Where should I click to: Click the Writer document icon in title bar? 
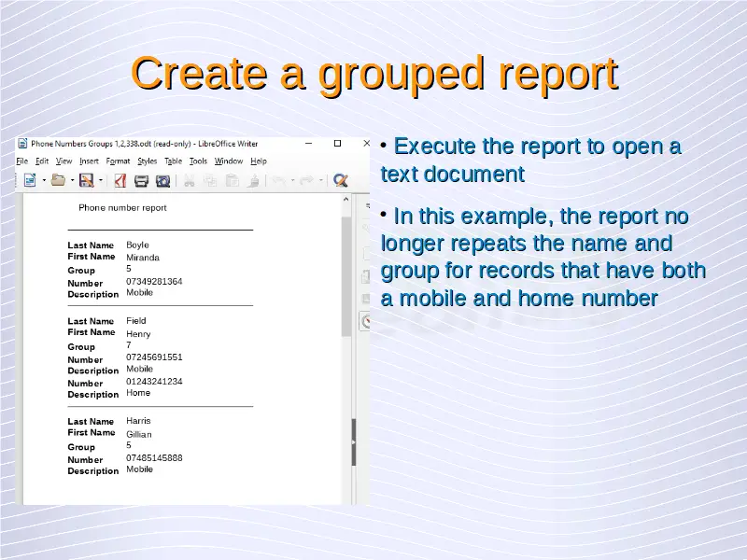coord(22,144)
